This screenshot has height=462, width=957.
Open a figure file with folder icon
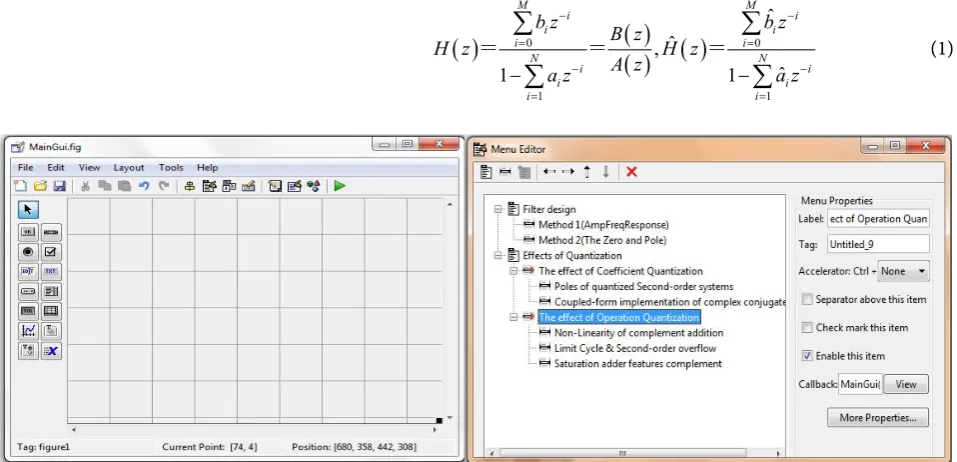point(40,186)
